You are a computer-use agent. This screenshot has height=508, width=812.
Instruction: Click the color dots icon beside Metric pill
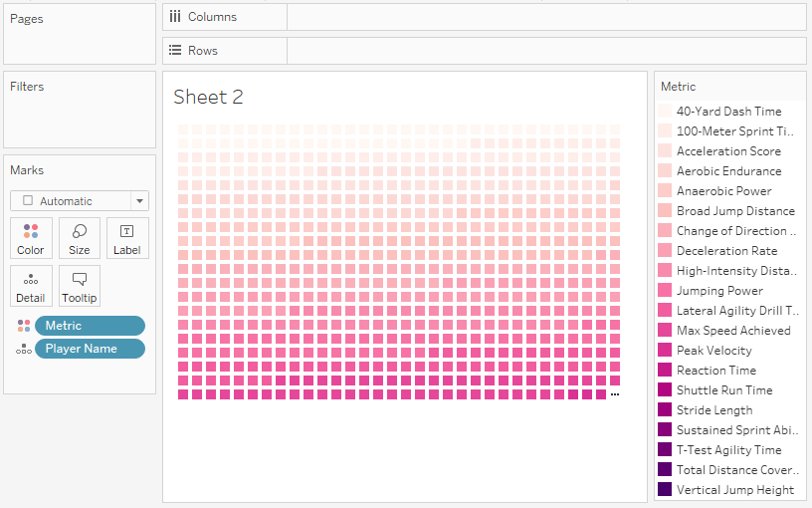pyautogui.click(x=23, y=326)
